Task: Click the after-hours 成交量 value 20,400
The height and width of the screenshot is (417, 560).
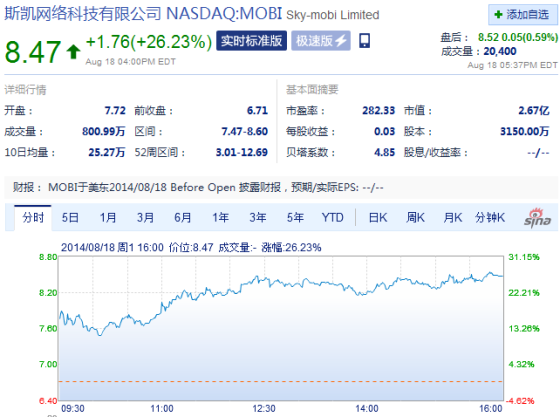Action: point(500,51)
